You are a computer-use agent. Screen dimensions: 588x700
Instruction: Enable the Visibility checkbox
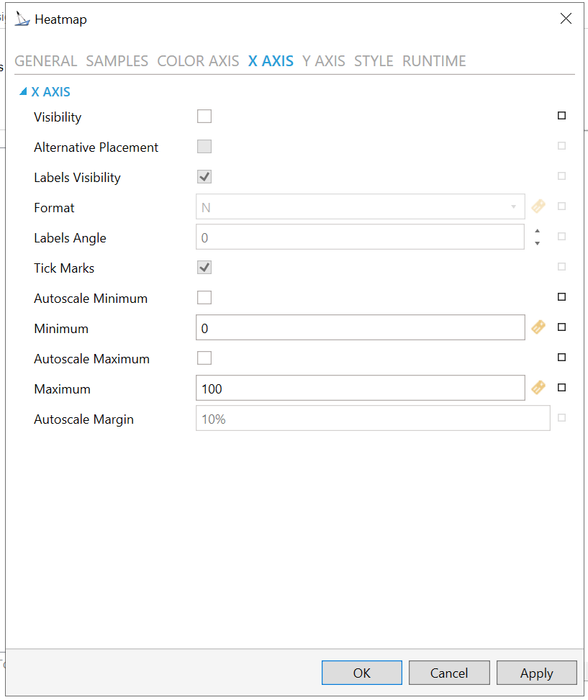pyautogui.click(x=204, y=117)
